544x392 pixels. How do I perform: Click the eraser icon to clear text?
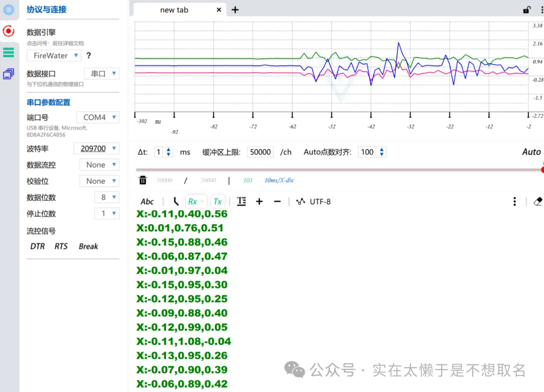coord(537,202)
